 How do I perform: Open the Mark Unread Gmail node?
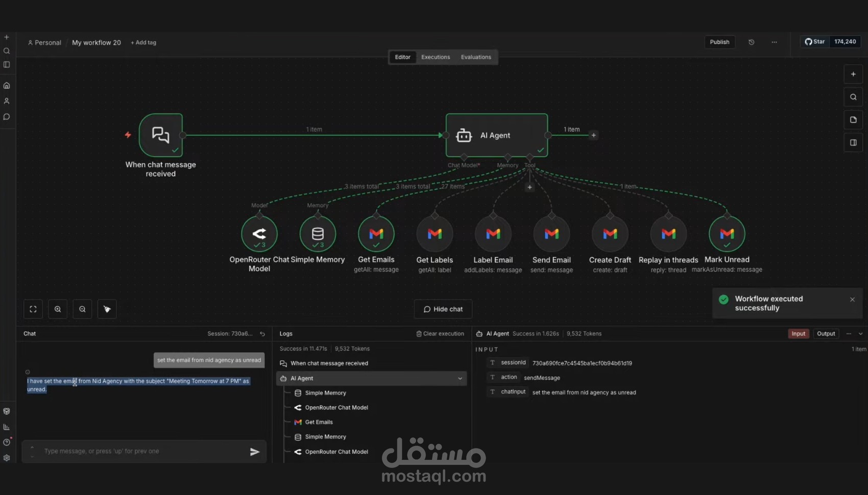point(727,234)
